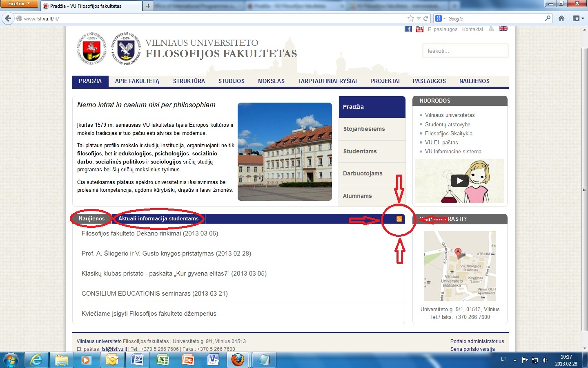Open the CONSILIUM EDUCATIONIS seminaras news item

click(155, 294)
